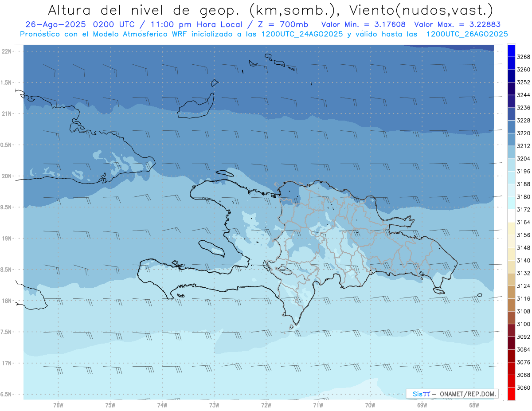Screen dimensions: 532x411
Task: Click legend swatch between 3164 and 3156
Action: pyautogui.click(x=511, y=228)
